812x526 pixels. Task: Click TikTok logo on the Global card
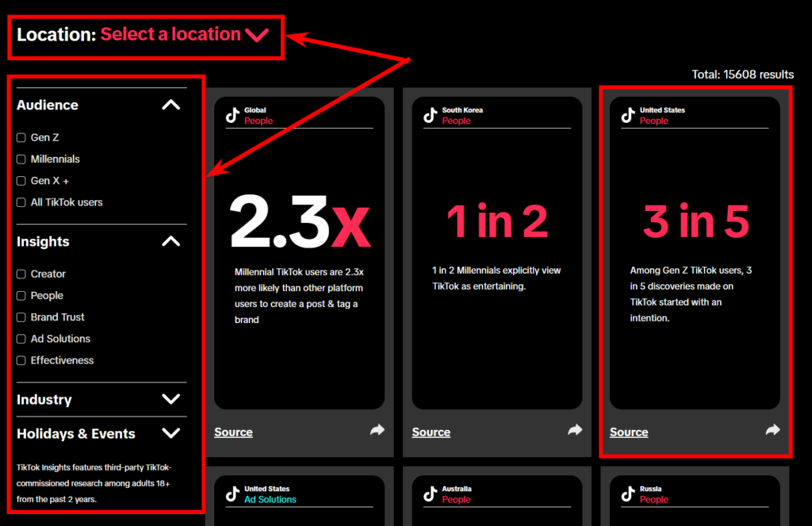[x=232, y=115]
